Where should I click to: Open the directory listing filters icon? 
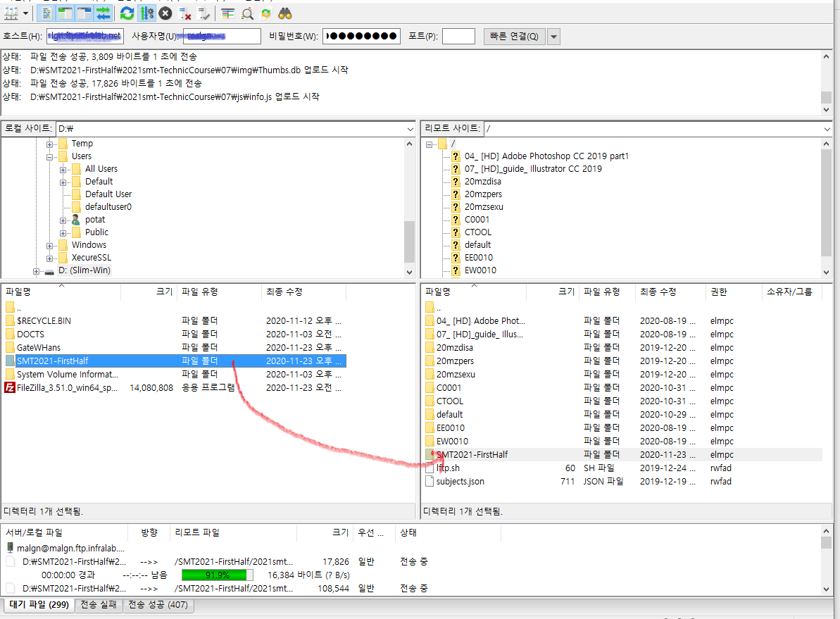228,13
